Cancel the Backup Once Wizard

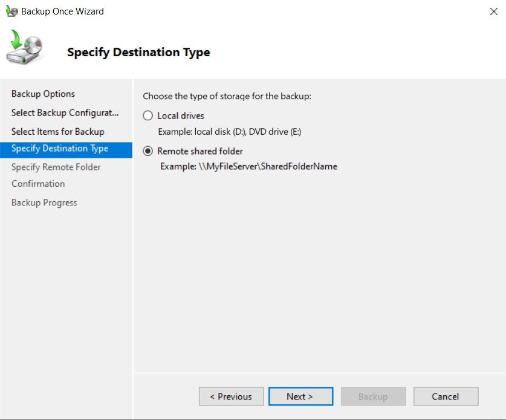pos(446,396)
